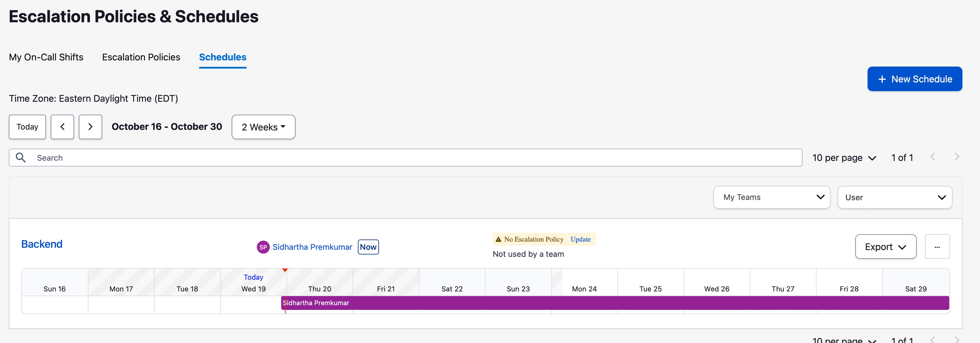Click the search magnifier icon

tap(21, 158)
